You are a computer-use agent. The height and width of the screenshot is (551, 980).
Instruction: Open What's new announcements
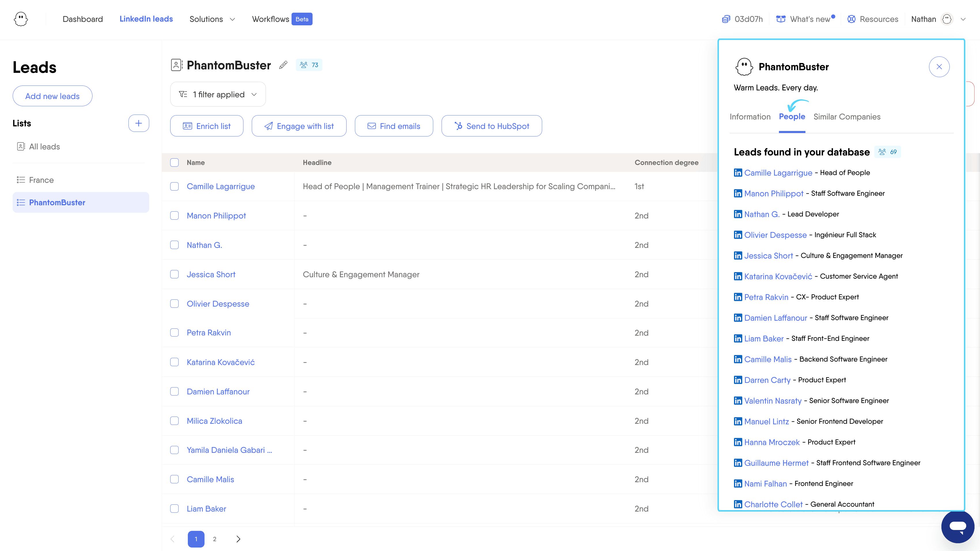(x=805, y=19)
